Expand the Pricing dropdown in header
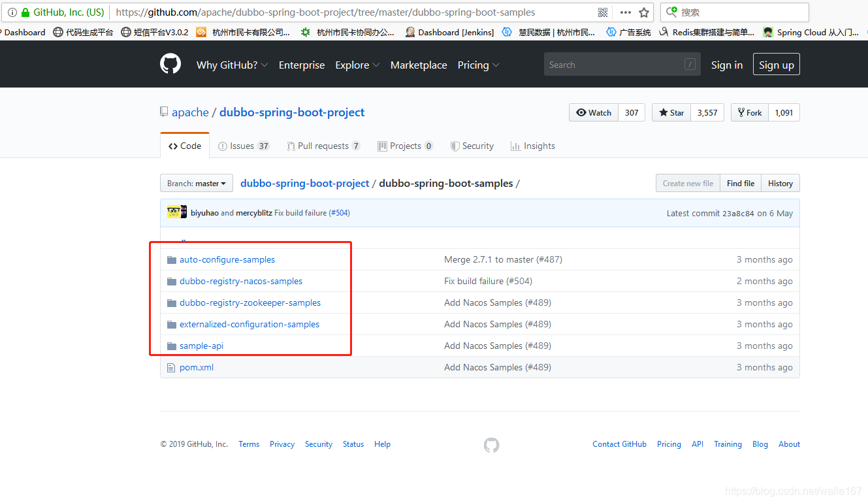 tap(479, 65)
